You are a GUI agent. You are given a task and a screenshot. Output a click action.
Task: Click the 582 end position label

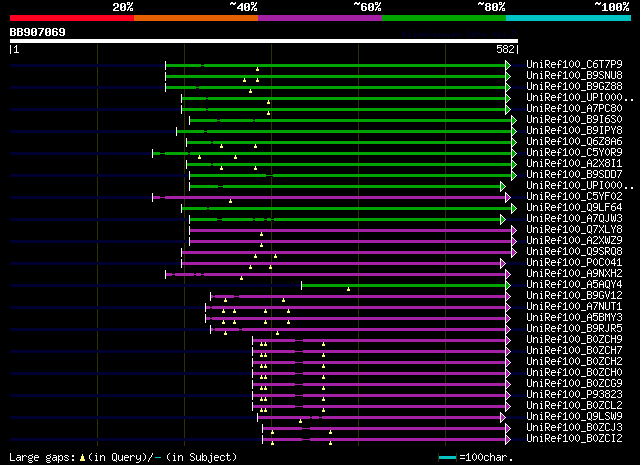(x=505, y=49)
